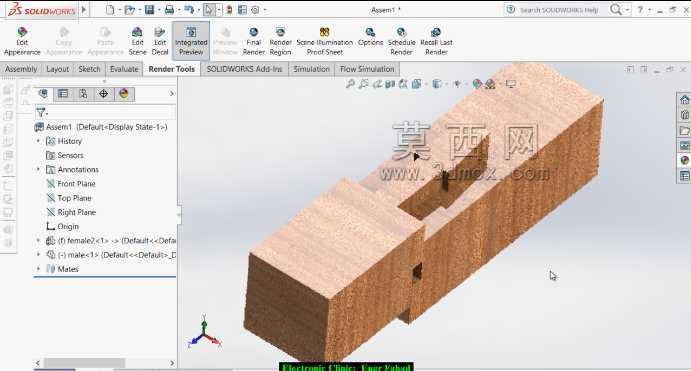Save the document with the Save icon
This screenshot has width=691, height=371.
[x=150, y=10]
